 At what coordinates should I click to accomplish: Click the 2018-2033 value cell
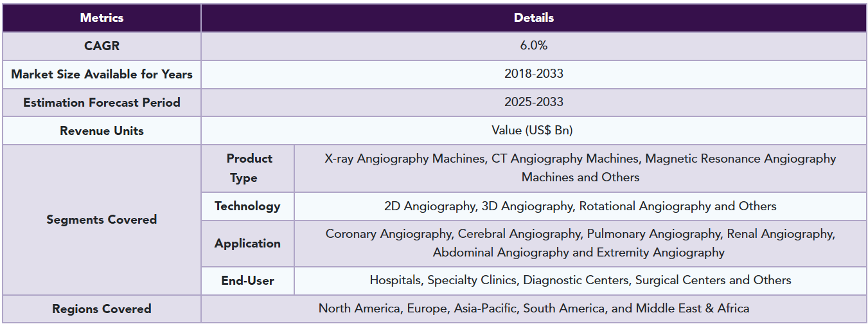(x=534, y=75)
